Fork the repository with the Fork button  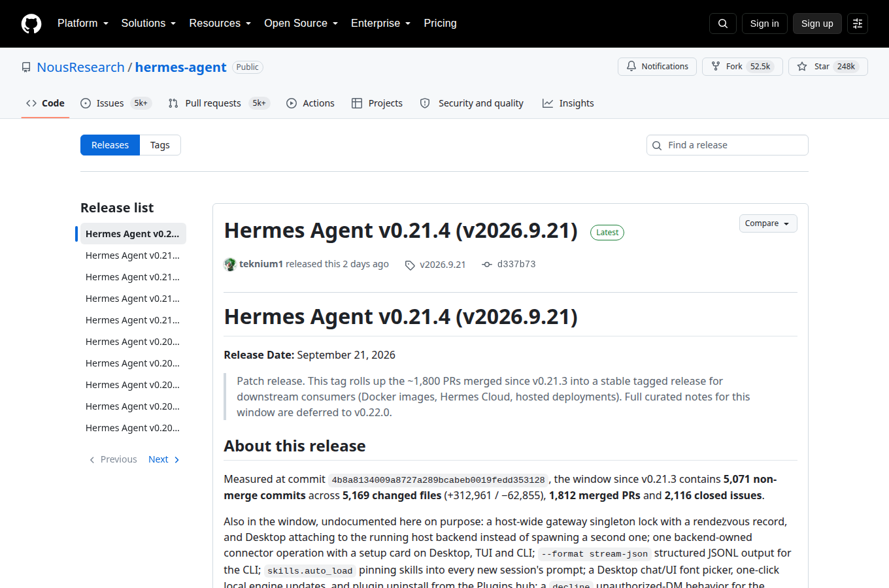click(x=742, y=67)
